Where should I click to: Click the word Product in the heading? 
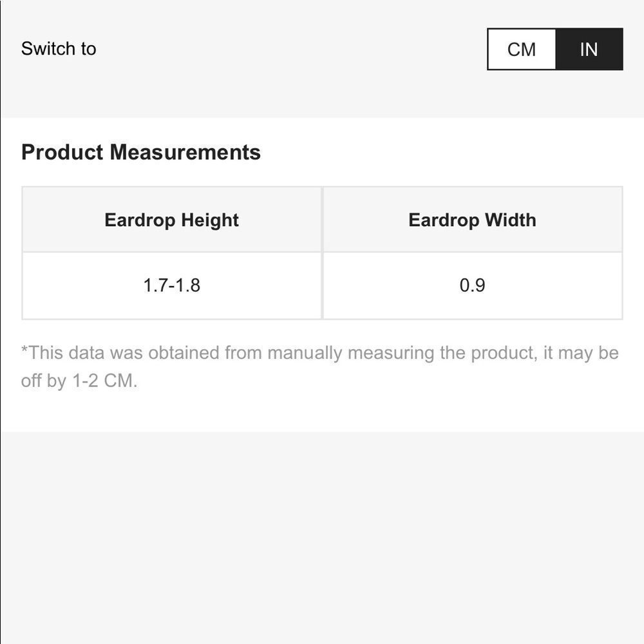point(62,153)
